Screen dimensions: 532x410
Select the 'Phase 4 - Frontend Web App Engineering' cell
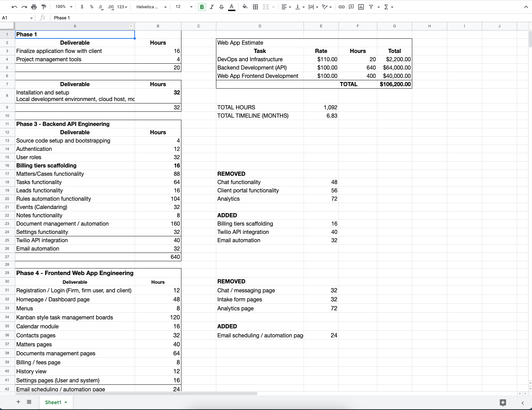coord(75,273)
